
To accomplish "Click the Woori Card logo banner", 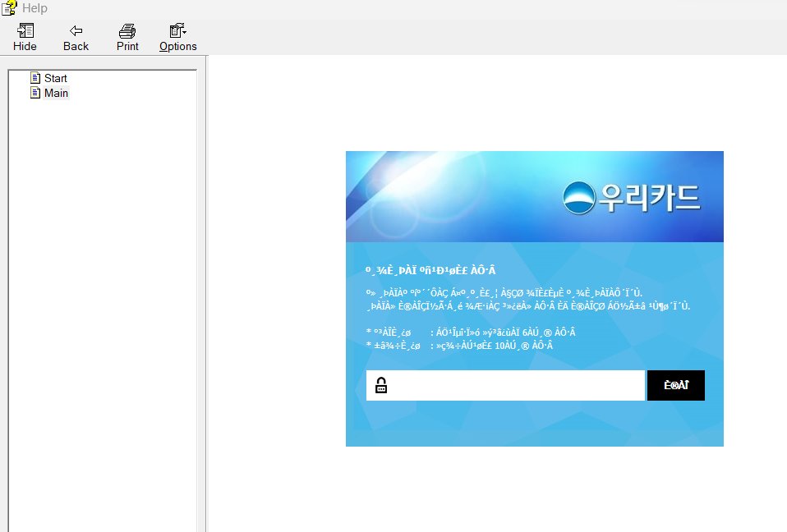I will point(535,196).
